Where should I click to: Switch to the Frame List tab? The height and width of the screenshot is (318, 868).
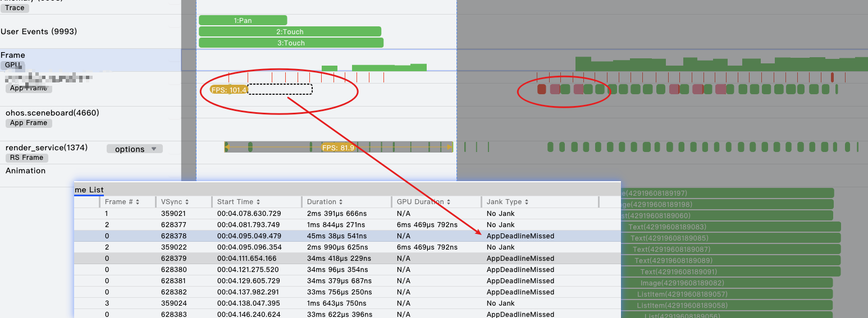pyautogui.click(x=89, y=190)
